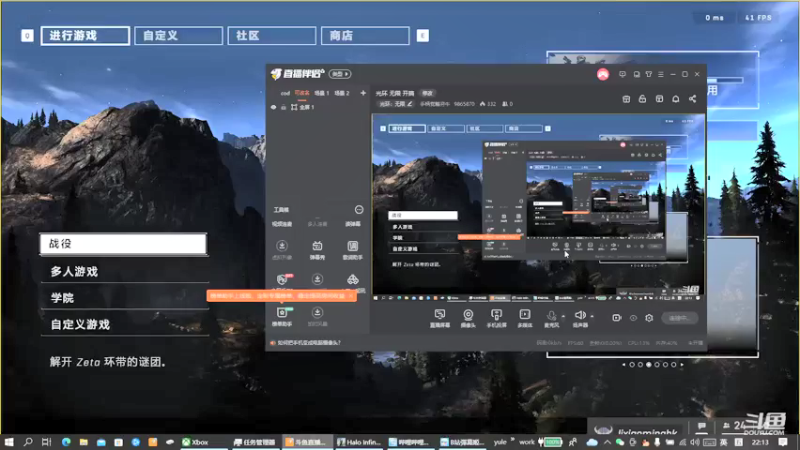Select 战役 in the game menu
The image size is (800, 450).
pos(123,244)
